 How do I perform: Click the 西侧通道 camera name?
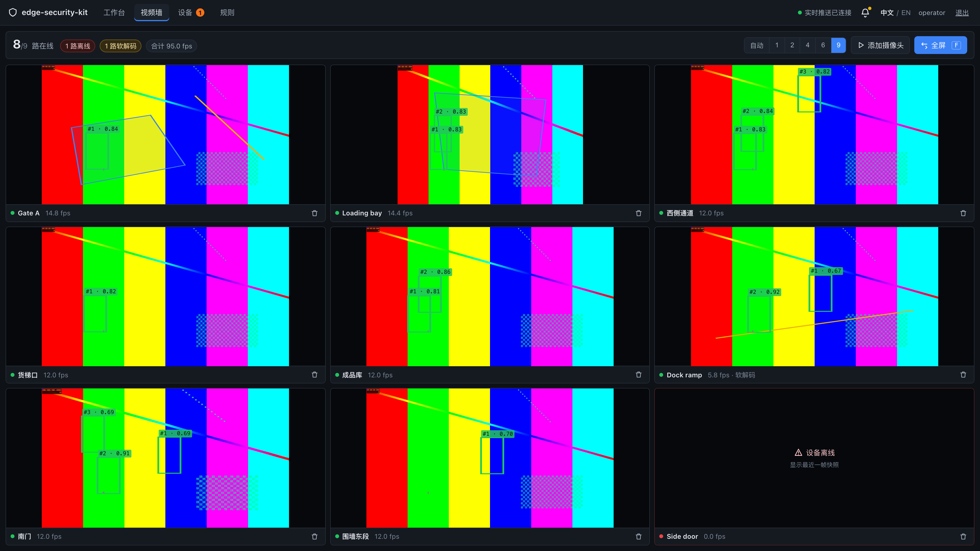(680, 213)
